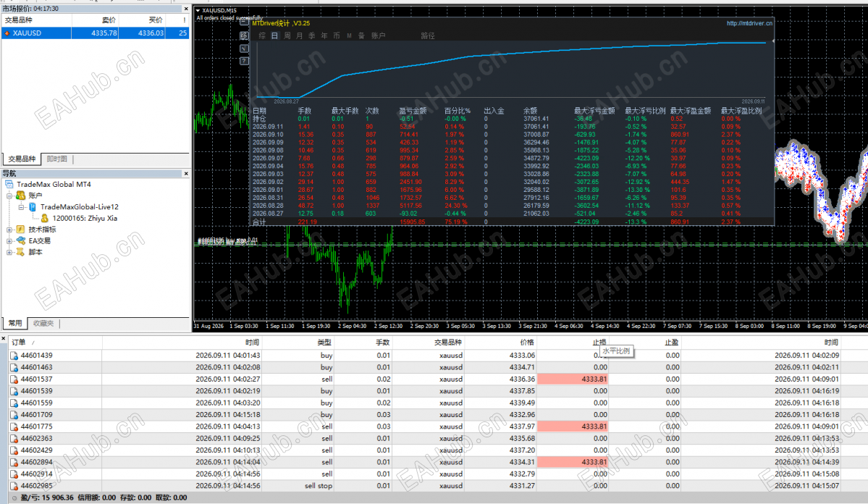Click order icon for order 44601709
Screen dimensions: 868x504
pyautogui.click(x=14, y=415)
